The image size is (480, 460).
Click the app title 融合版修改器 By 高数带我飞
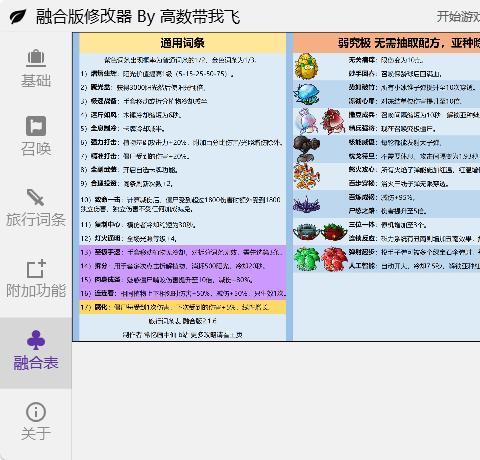138,17
